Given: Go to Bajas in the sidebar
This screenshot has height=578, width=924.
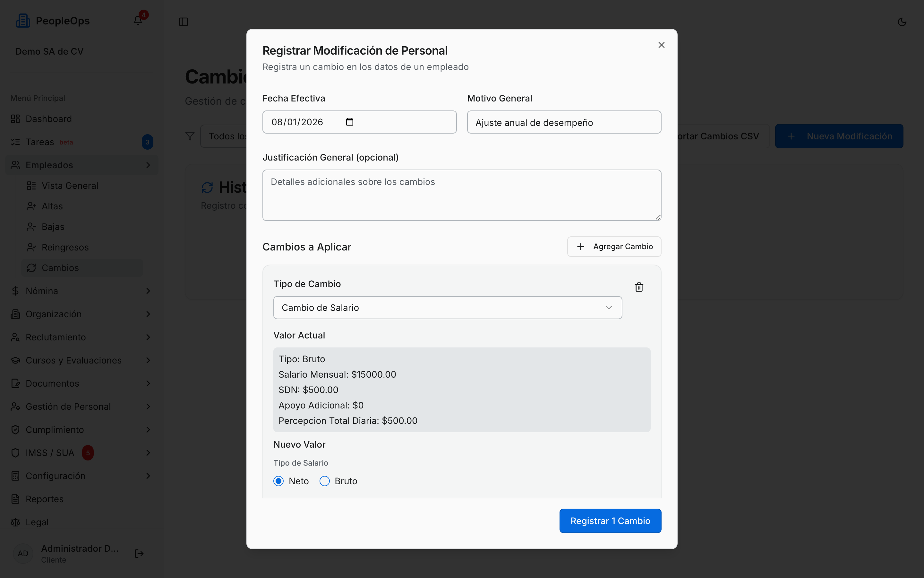Looking at the screenshot, I should [x=82, y=227].
